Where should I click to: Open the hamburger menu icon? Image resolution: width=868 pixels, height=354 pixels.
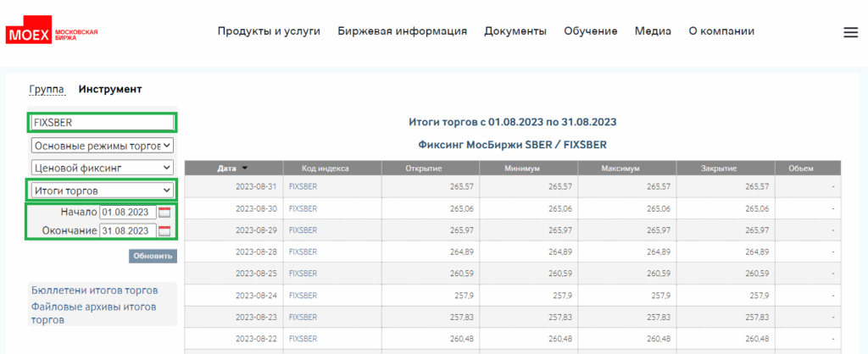850,33
